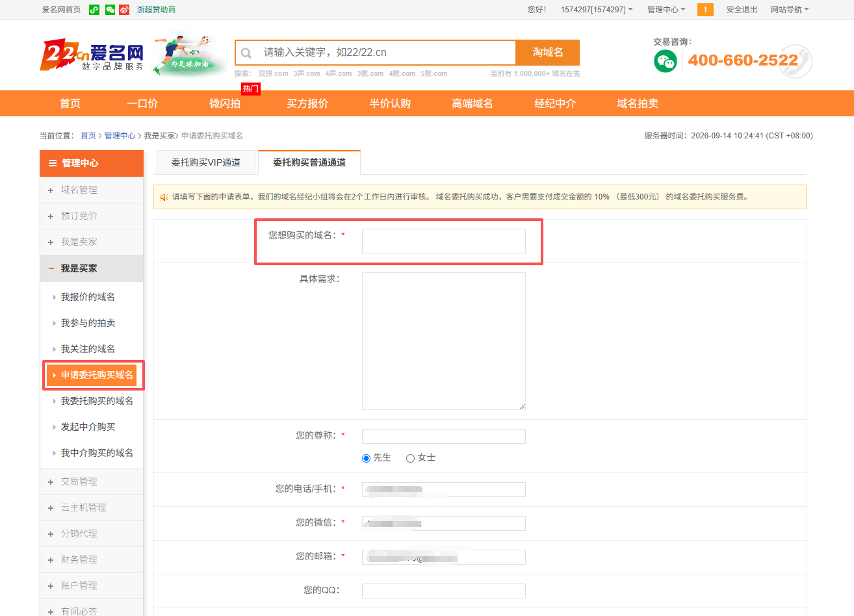Select the 先生 radio button
Screen dimensions: 854x616
point(366,458)
